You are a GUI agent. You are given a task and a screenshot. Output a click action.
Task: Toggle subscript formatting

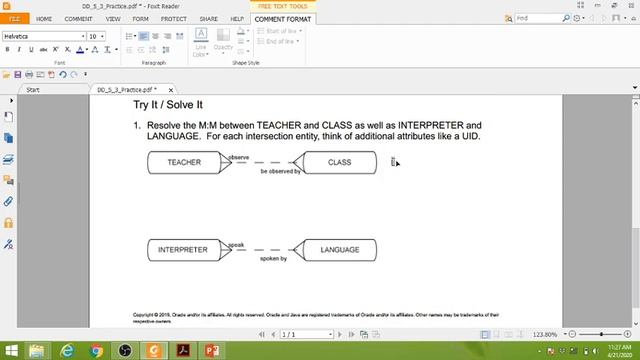(x=68, y=49)
